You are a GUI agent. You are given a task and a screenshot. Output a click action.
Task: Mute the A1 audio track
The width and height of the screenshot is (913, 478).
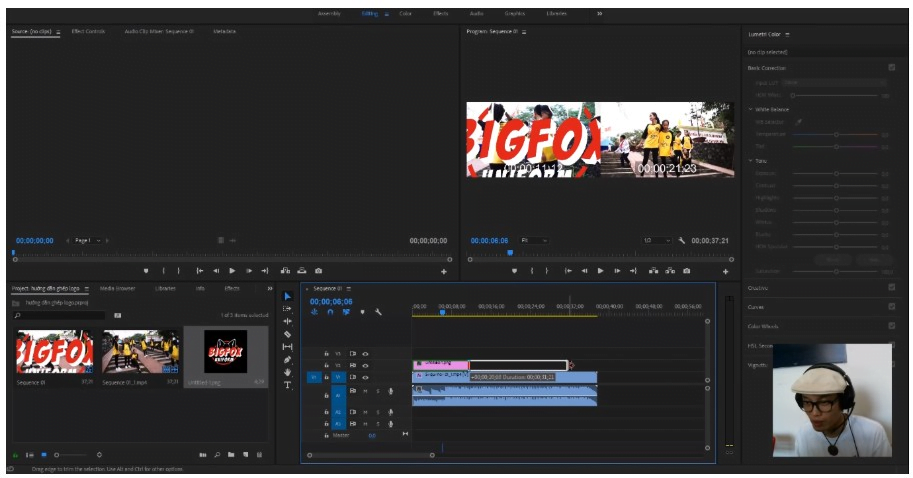click(x=365, y=391)
